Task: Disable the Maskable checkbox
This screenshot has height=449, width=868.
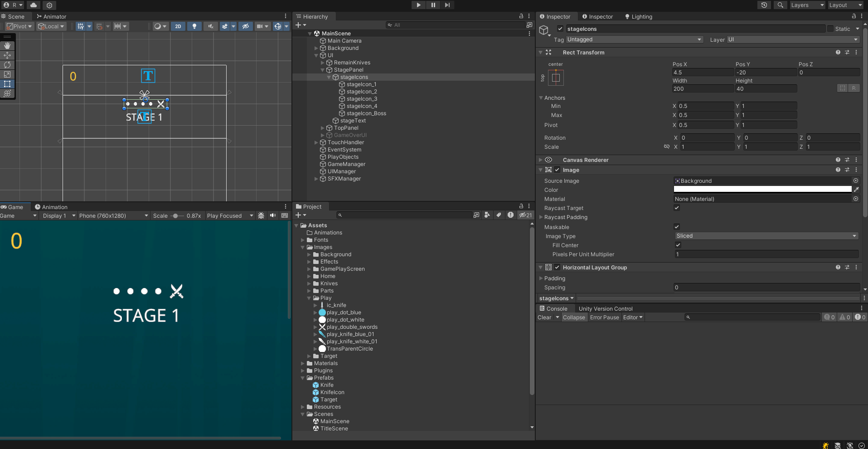Action: [677, 227]
